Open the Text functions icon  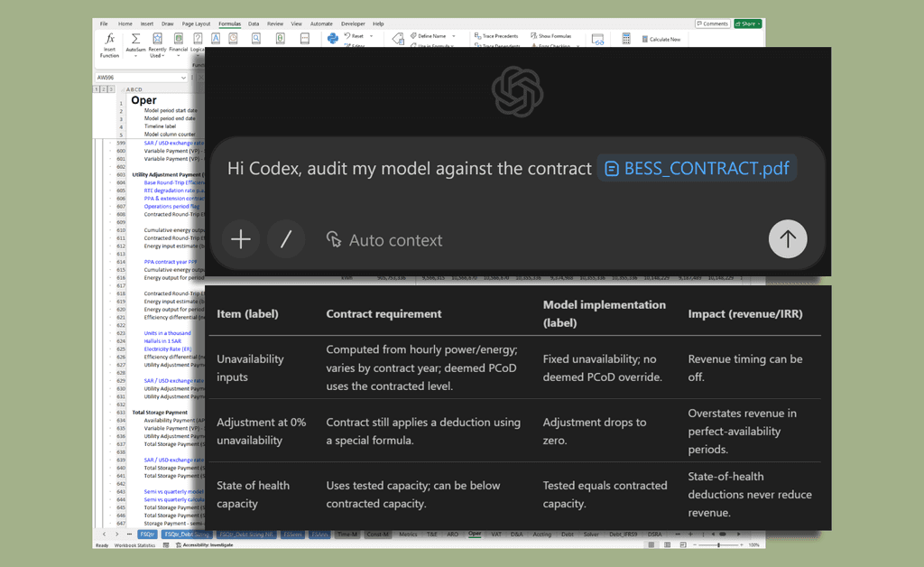tap(216, 39)
